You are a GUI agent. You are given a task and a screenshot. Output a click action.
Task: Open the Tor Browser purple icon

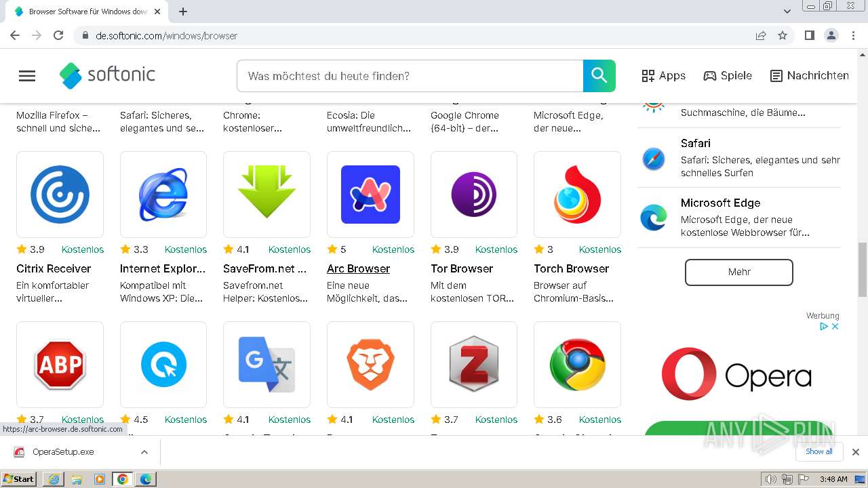474,195
